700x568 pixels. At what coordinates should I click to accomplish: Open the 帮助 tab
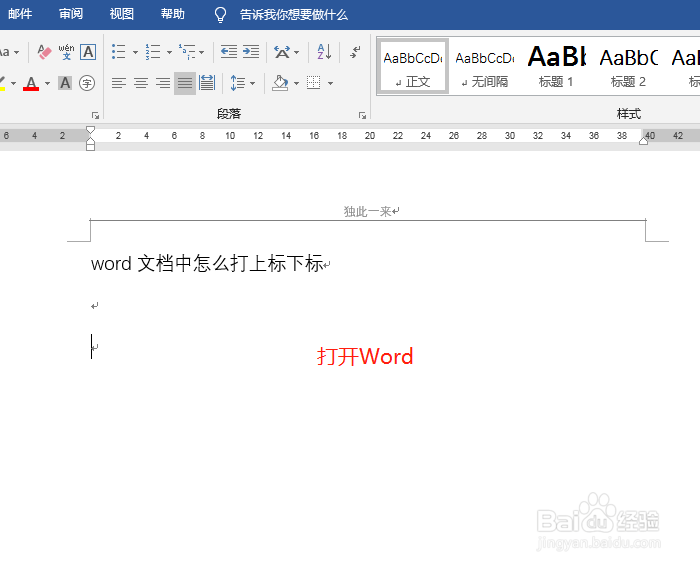coord(173,14)
